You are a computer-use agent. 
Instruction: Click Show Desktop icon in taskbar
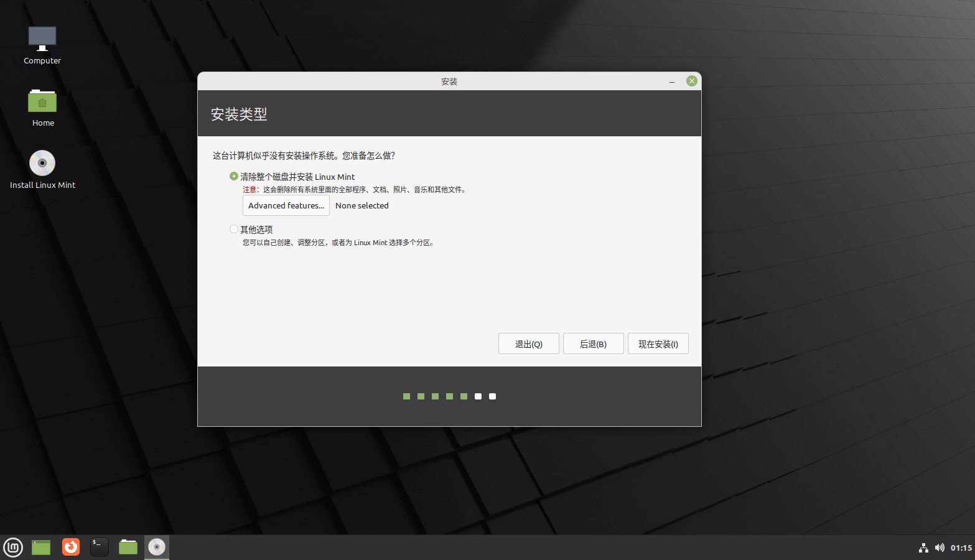(x=41, y=547)
